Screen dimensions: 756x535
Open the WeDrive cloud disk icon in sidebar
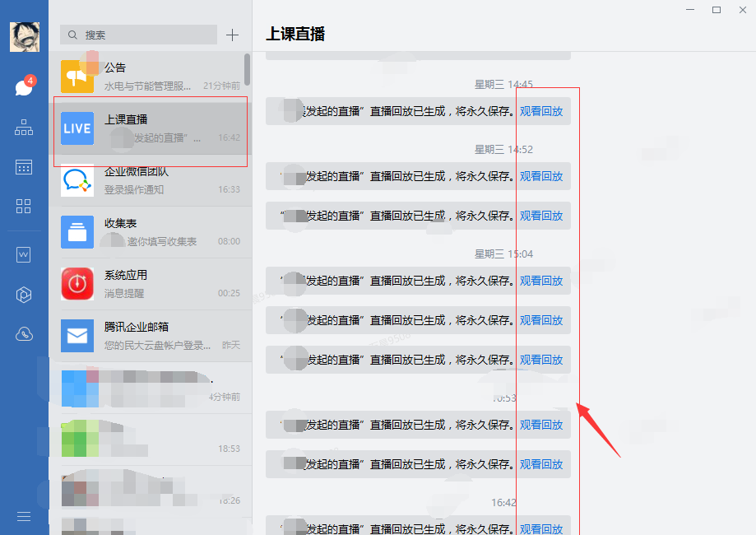23,333
